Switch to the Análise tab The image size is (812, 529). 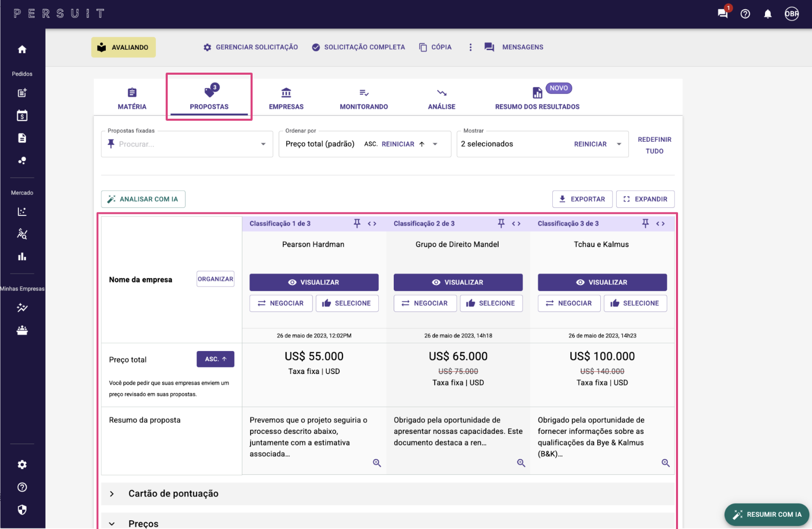point(442,99)
